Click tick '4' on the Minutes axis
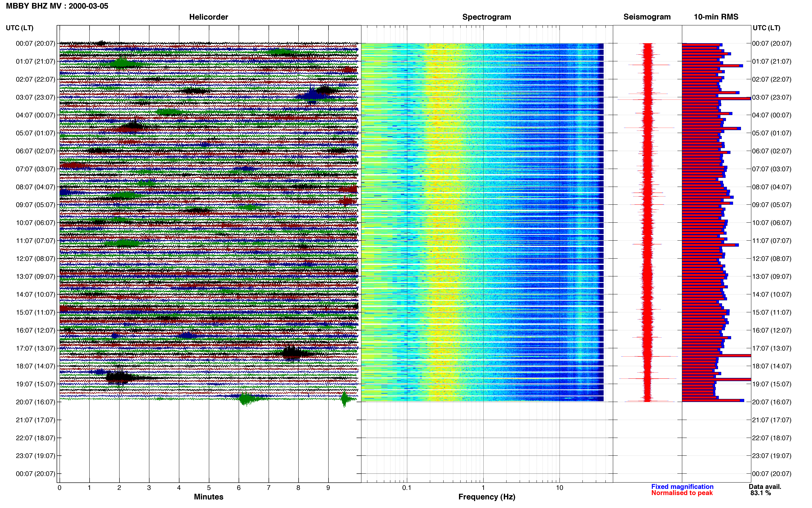The height and width of the screenshot is (508, 812). [179, 488]
